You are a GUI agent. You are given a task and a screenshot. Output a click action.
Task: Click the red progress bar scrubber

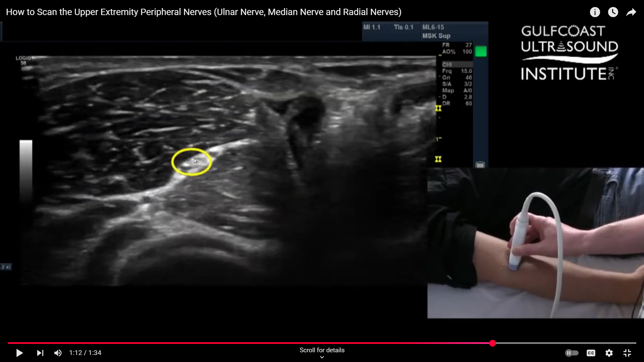(492, 343)
